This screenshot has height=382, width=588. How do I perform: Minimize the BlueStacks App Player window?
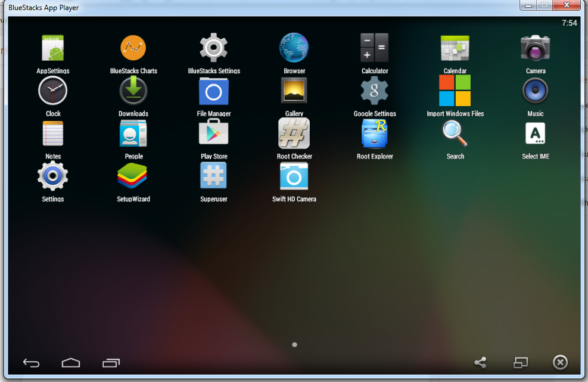[528, 5]
